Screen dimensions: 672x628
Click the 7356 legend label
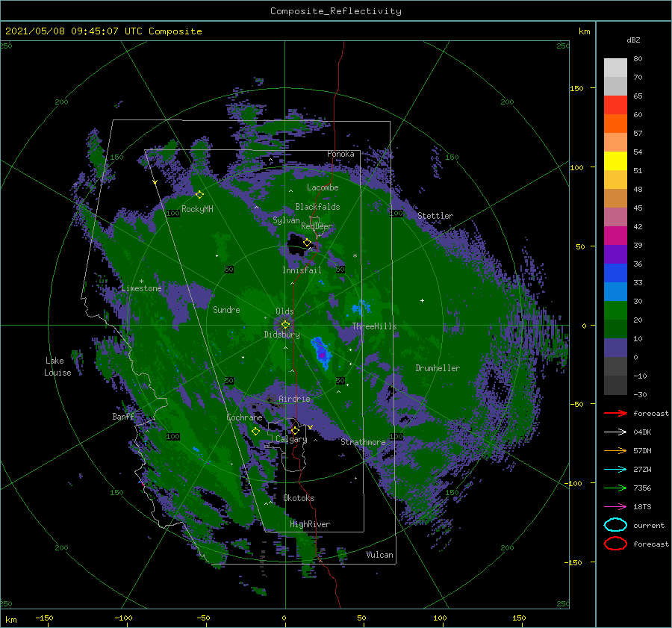tap(642, 488)
